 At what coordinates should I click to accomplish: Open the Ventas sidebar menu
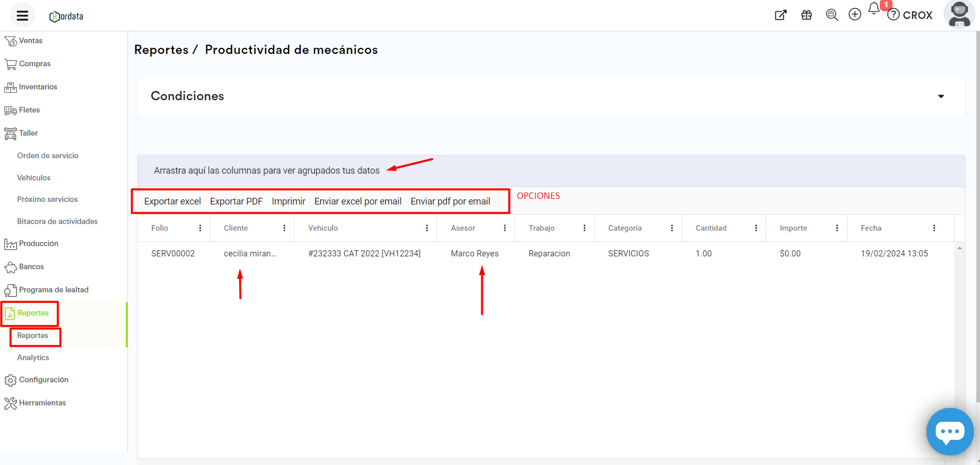(30, 41)
